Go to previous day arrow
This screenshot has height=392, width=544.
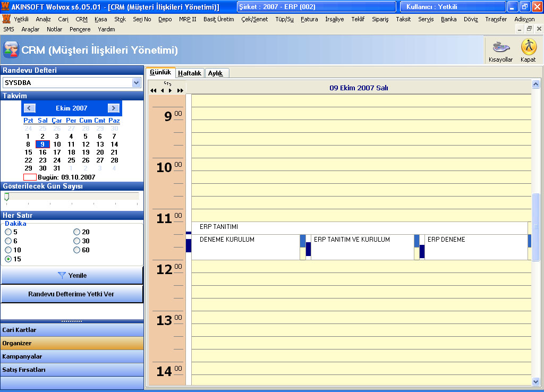pos(163,90)
